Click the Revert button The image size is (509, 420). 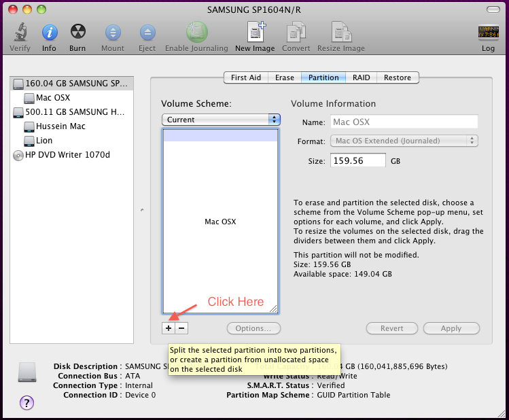[x=392, y=328]
